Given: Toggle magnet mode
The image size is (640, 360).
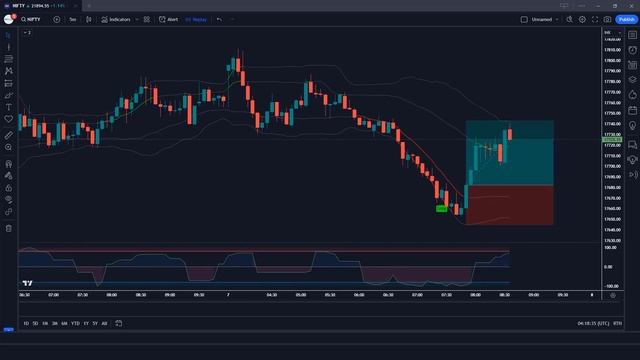Looking at the screenshot, I should point(8,164).
